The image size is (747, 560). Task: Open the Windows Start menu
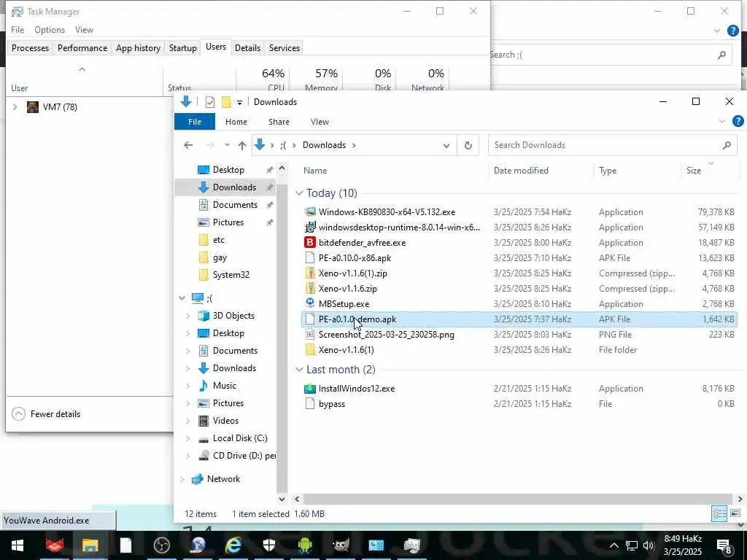[x=18, y=545]
